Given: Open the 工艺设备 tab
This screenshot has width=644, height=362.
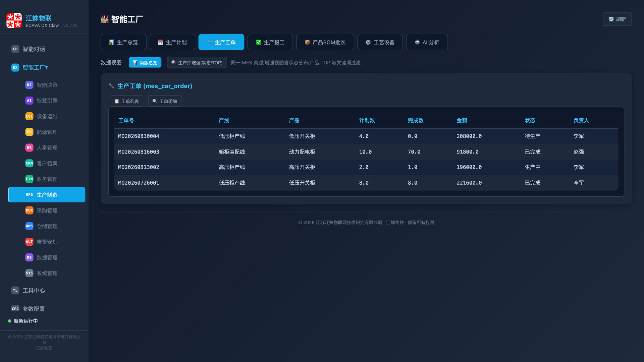Looking at the screenshot, I should [x=380, y=42].
